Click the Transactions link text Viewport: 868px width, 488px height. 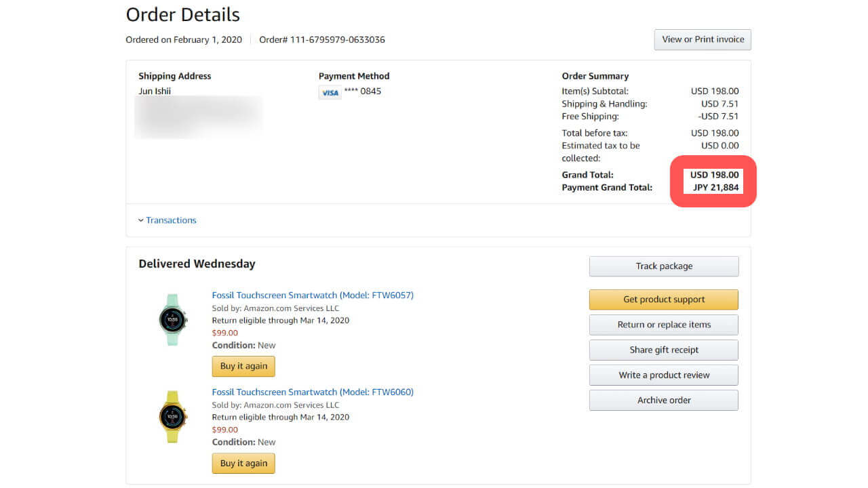click(x=171, y=220)
